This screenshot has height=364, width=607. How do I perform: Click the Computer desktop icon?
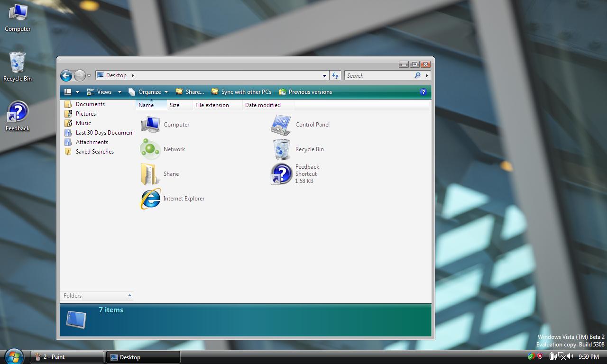pos(18,18)
